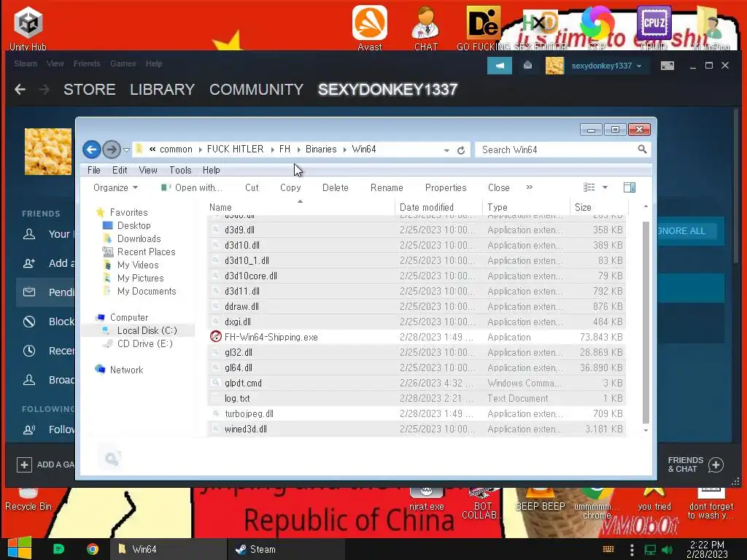Click the change view icon
The width and height of the screenshot is (747, 560).
coord(589,187)
